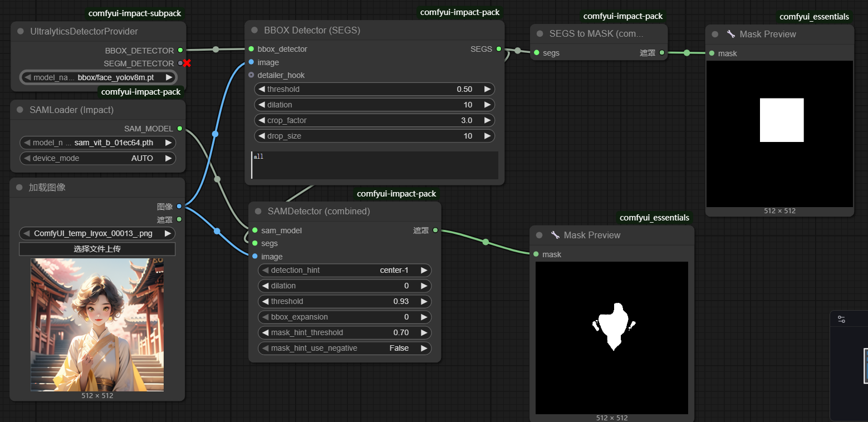Click the BBOX_DETECTOR green output dot
The width and height of the screenshot is (868, 422).
point(180,50)
